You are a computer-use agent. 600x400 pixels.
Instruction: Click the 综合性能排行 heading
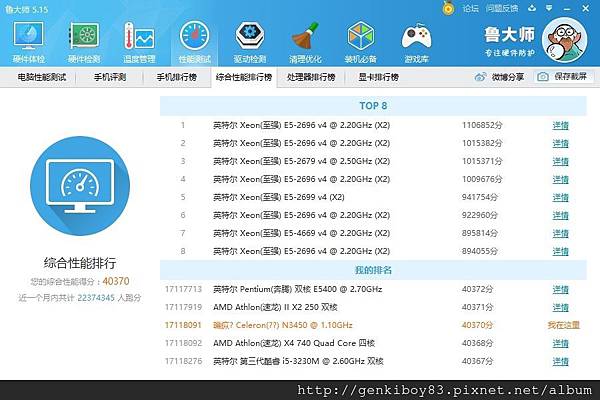pos(80,263)
